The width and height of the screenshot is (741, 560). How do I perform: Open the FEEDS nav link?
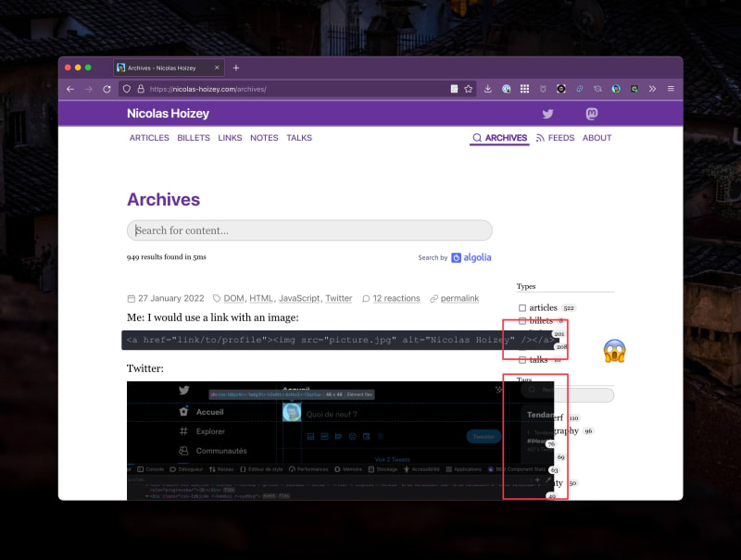555,138
